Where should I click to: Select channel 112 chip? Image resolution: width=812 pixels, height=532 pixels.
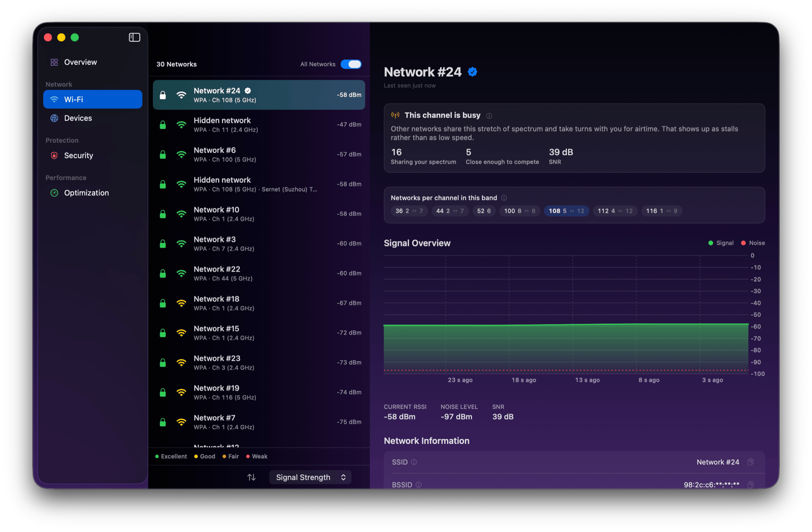tap(615, 211)
